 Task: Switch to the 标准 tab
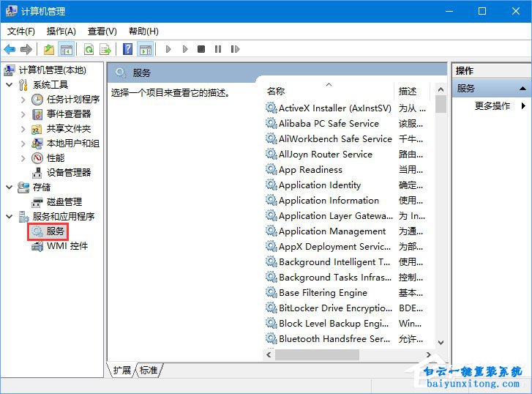click(x=149, y=370)
